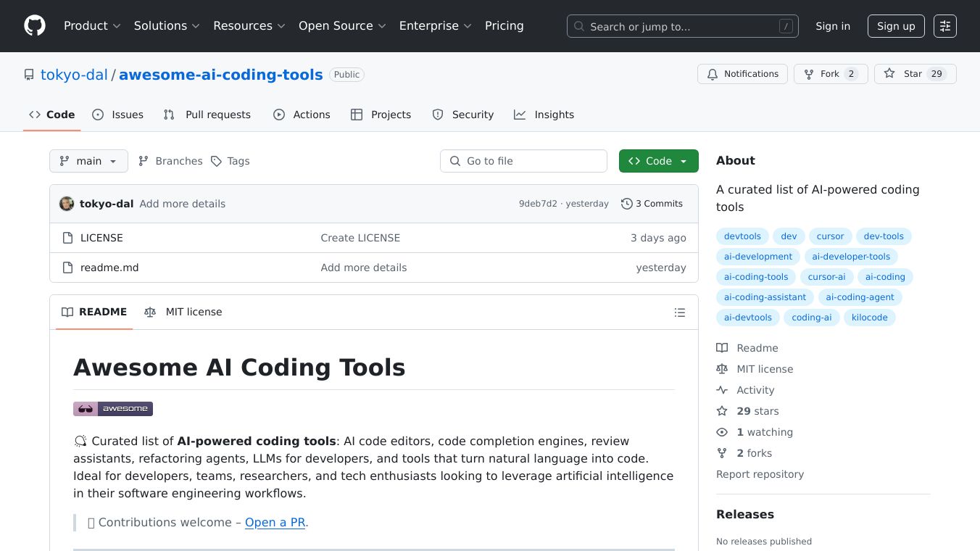Open the README outline icon
The image size is (980, 551).
679,312
